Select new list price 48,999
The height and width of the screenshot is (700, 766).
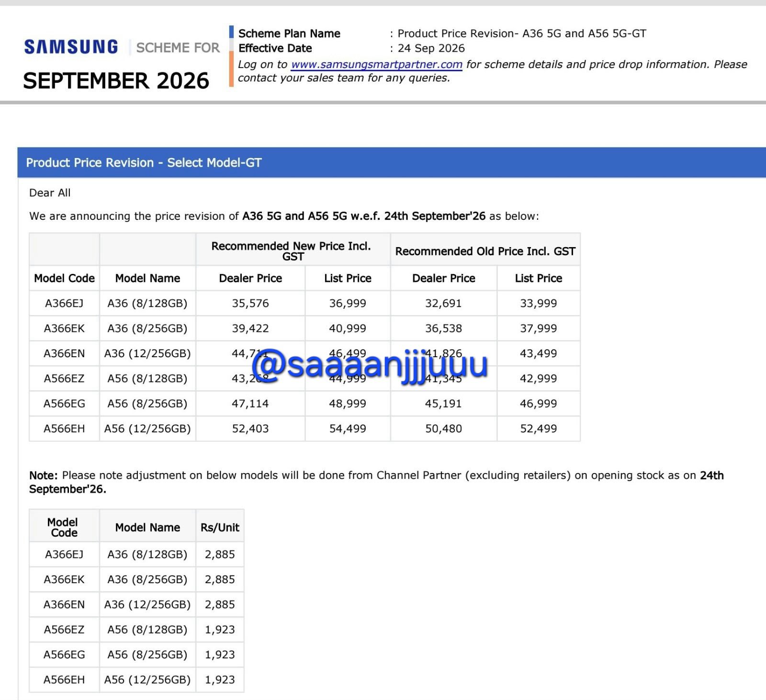(x=348, y=404)
